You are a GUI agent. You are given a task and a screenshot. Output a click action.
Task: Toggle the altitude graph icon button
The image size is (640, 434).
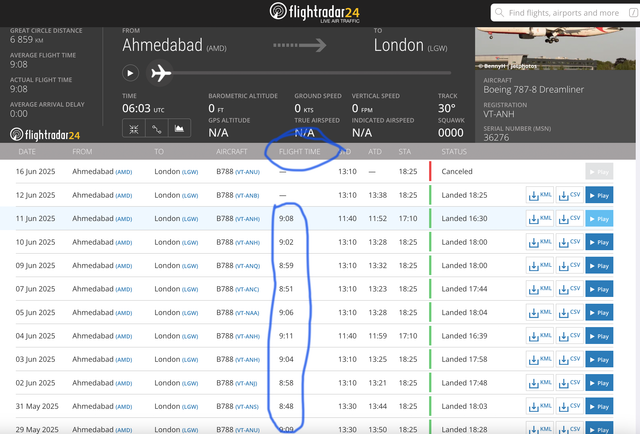coord(179,129)
